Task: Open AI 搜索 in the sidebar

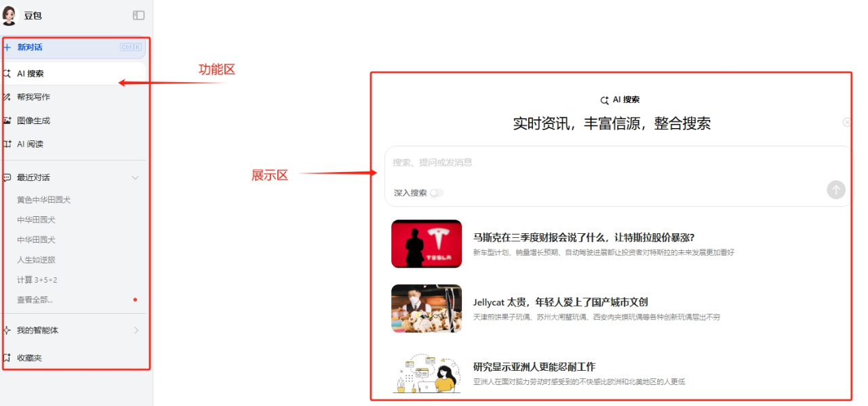Action: pyautogui.click(x=73, y=73)
